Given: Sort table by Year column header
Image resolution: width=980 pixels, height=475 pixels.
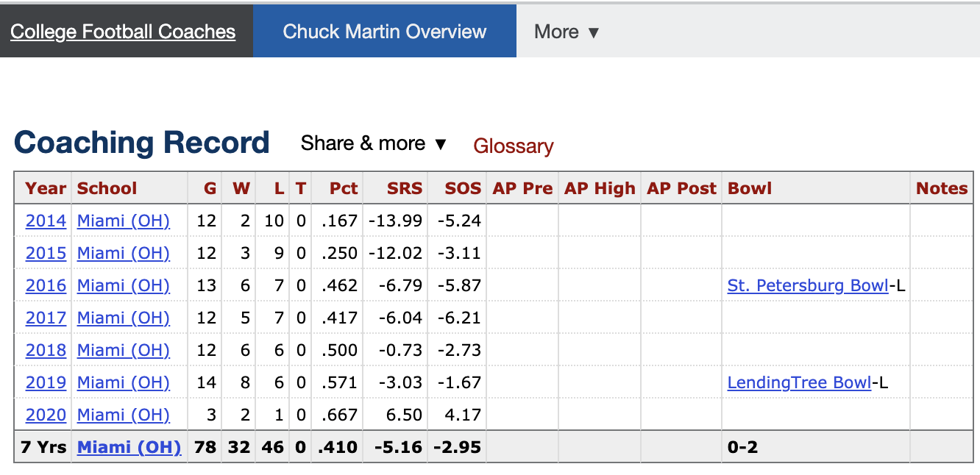Looking at the screenshot, I should tap(46, 188).
